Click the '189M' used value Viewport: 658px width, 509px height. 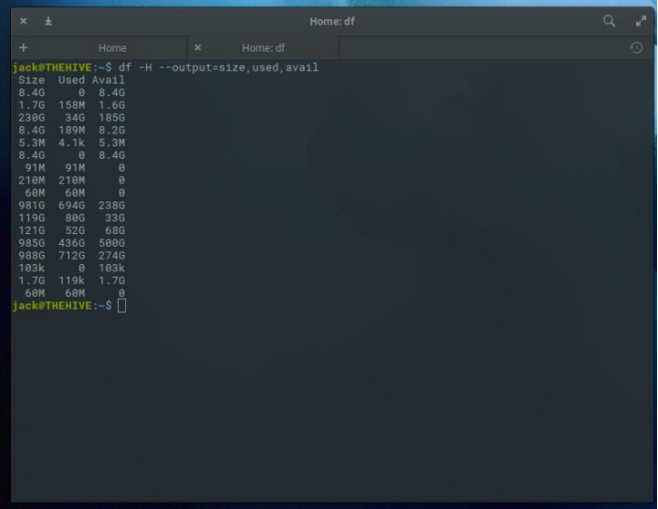coord(71,131)
